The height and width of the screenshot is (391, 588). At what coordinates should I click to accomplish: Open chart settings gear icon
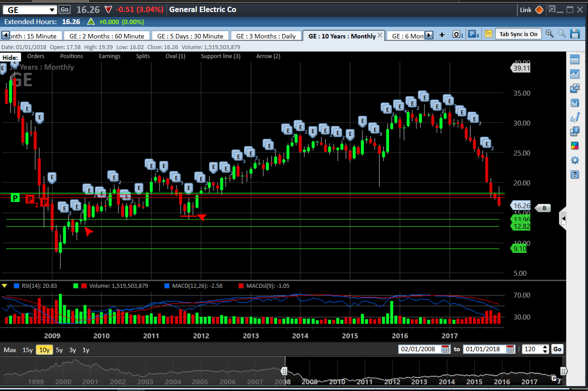pos(575,160)
